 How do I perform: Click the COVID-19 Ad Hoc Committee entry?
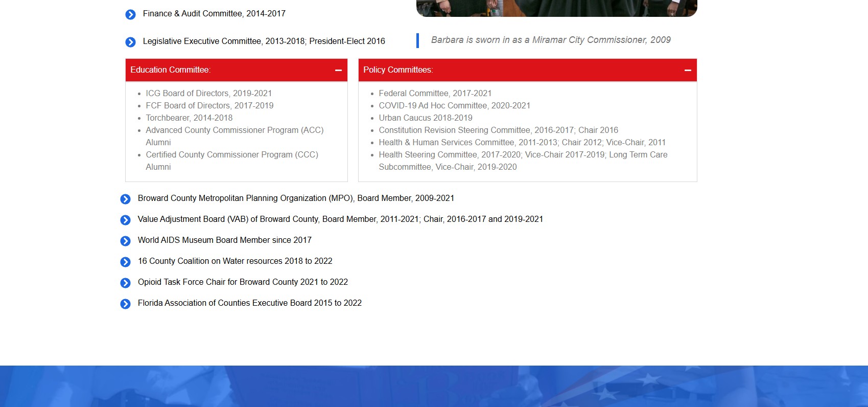tap(454, 105)
